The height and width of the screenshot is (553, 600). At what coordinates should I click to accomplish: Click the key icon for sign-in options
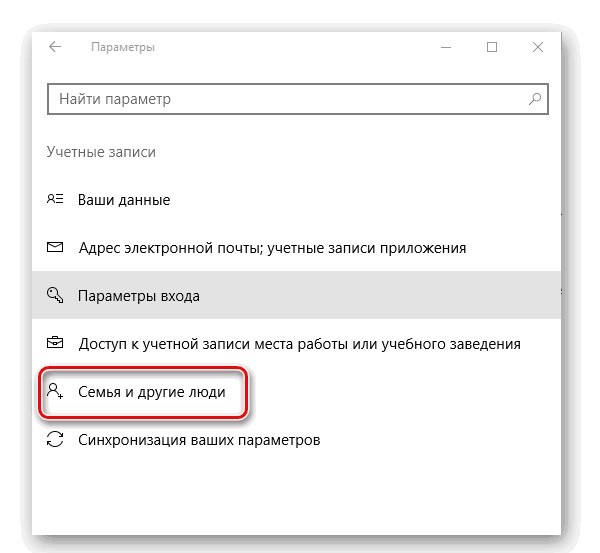[x=55, y=296]
